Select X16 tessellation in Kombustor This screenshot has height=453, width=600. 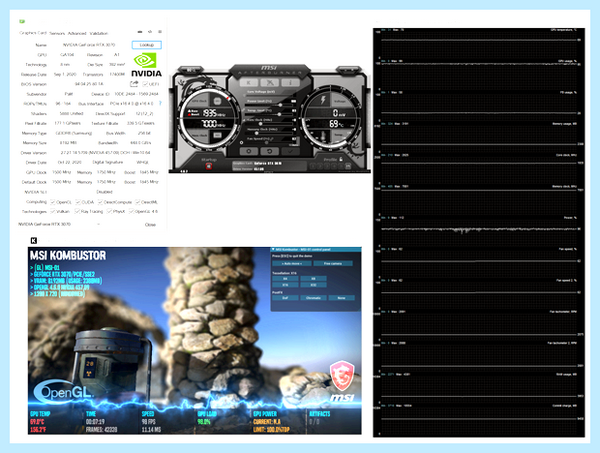pyautogui.click(x=285, y=285)
